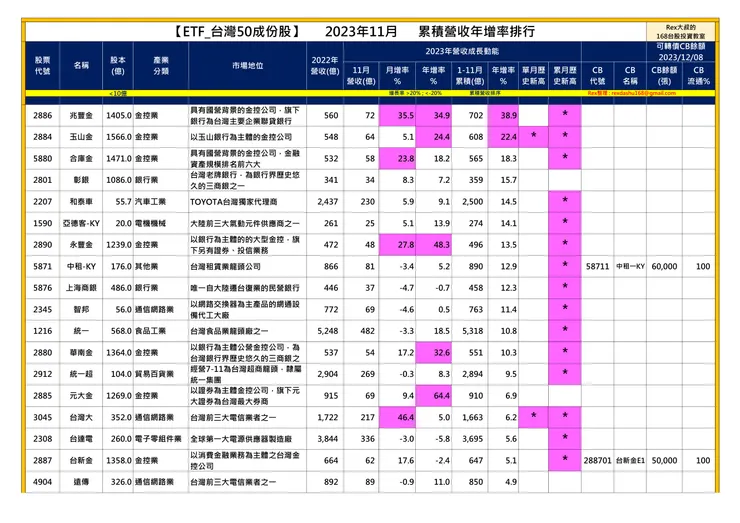Click the 產業分類 column header

(161, 66)
